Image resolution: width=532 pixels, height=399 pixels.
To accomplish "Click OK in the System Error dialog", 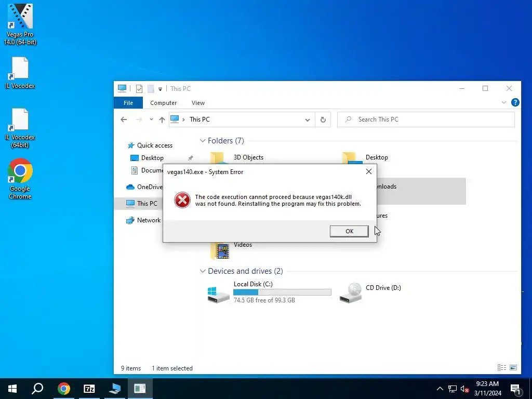I will pyautogui.click(x=349, y=231).
